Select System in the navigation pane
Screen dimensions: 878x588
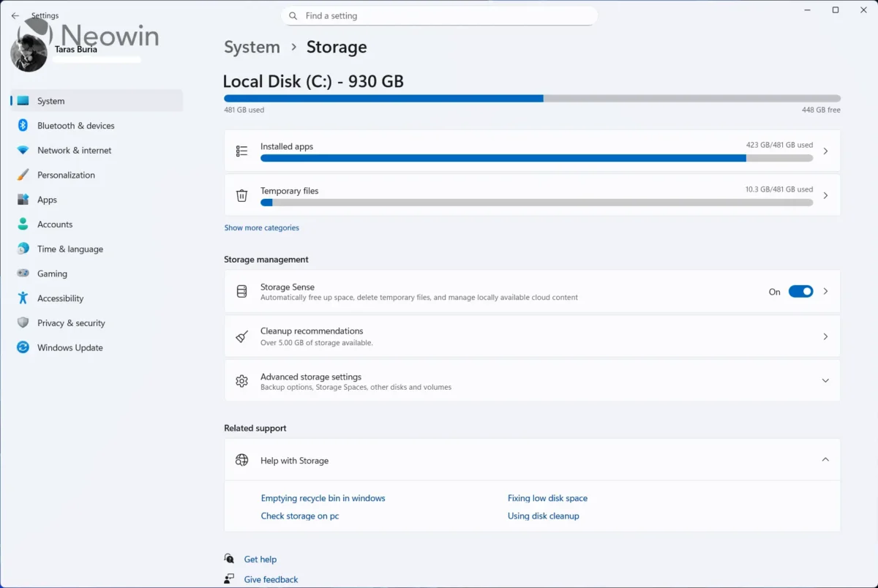(50, 100)
